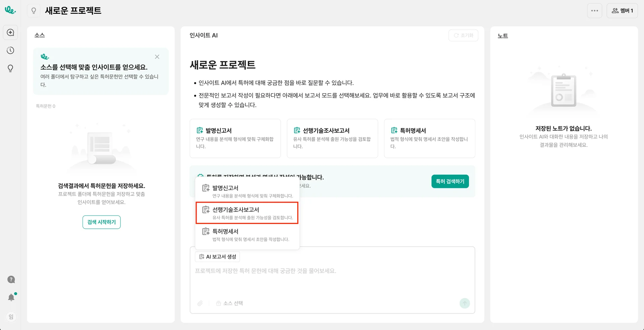The width and height of the screenshot is (644, 330).
Task: Close the source insight tip banner
Action: 157,57
